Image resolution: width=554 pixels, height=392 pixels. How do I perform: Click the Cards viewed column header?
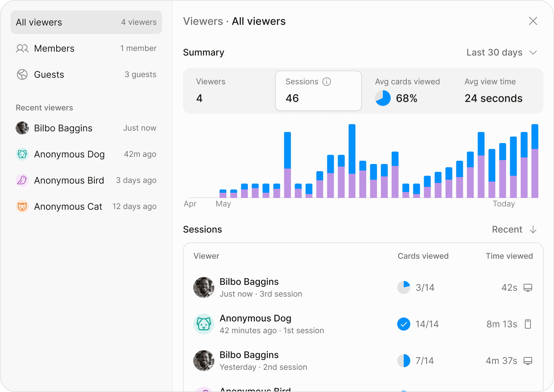pos(423,256)
